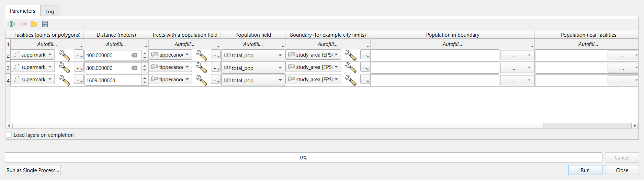The width and height of the screenshot is (644, 180).
Task: Open total_pop field dropdown in row 2
Action: 253,55
